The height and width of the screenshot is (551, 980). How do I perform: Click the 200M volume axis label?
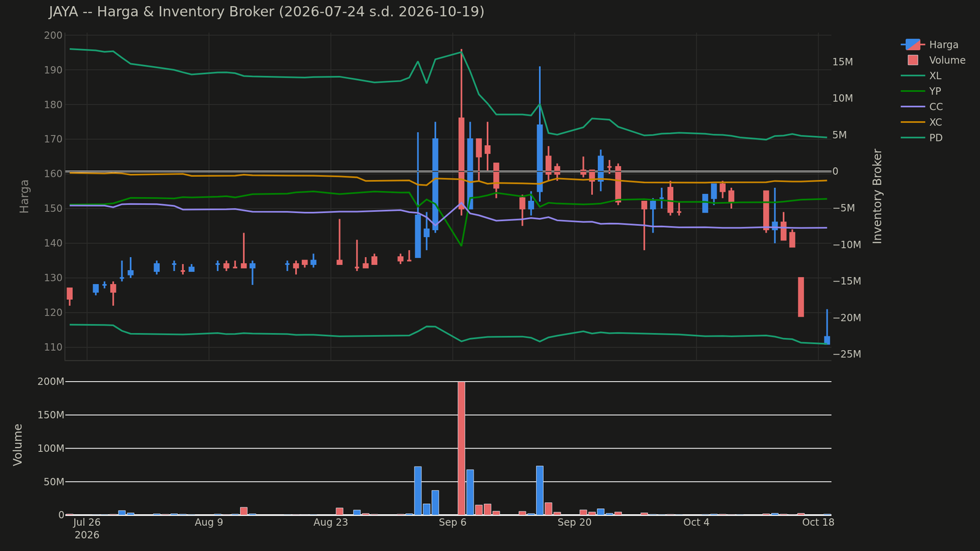(51, 381)
